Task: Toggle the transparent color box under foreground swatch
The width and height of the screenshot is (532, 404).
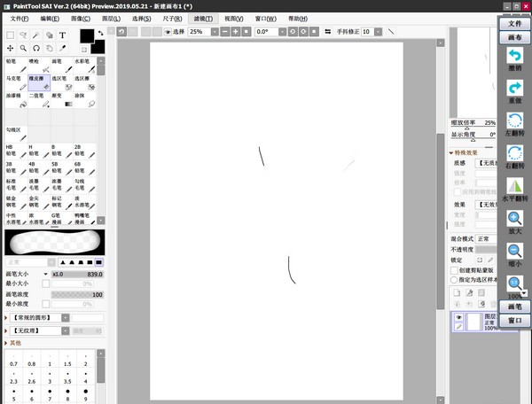Action: (x=84, y=50)
